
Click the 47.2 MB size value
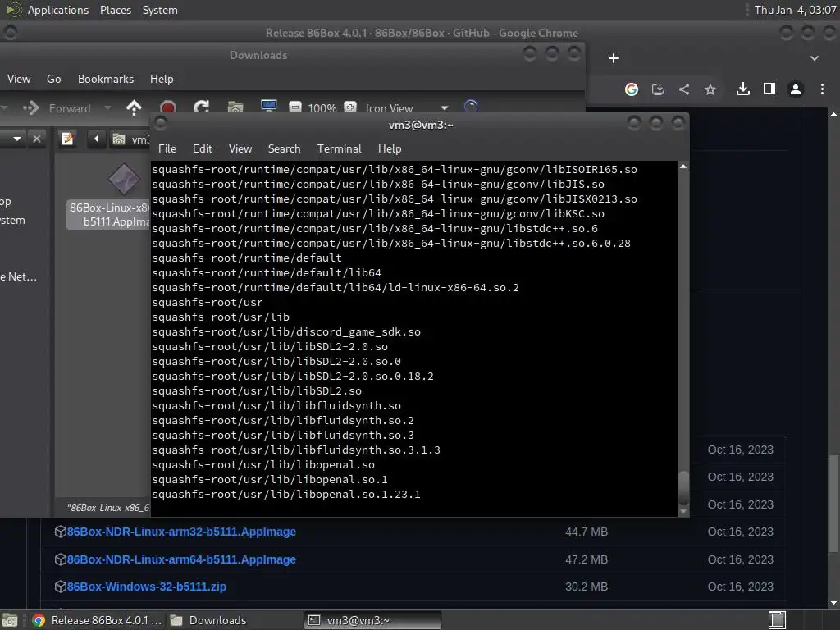[x=587, y=559]
